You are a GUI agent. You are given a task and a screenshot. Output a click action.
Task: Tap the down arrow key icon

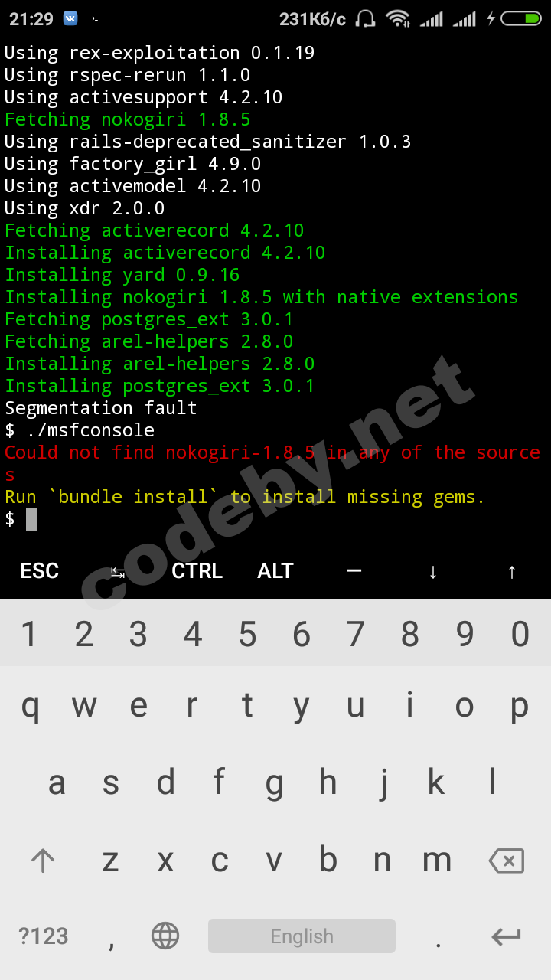[432, 571]
